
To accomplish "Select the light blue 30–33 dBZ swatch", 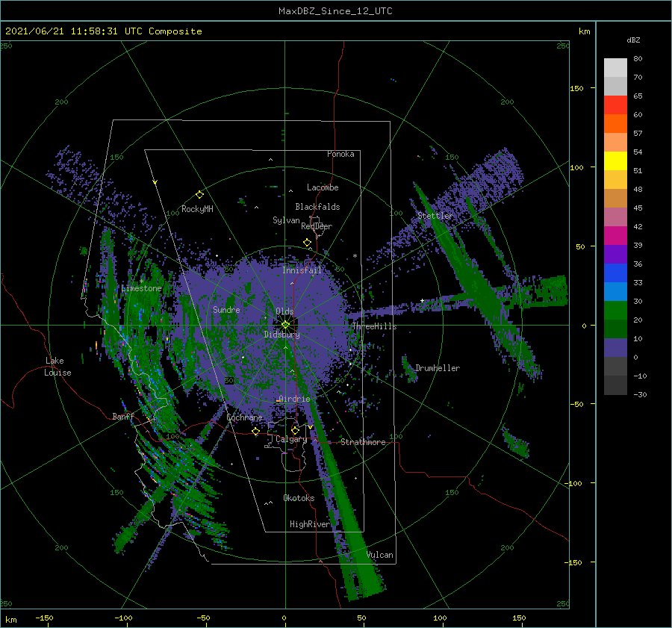I will pos(615,291).
